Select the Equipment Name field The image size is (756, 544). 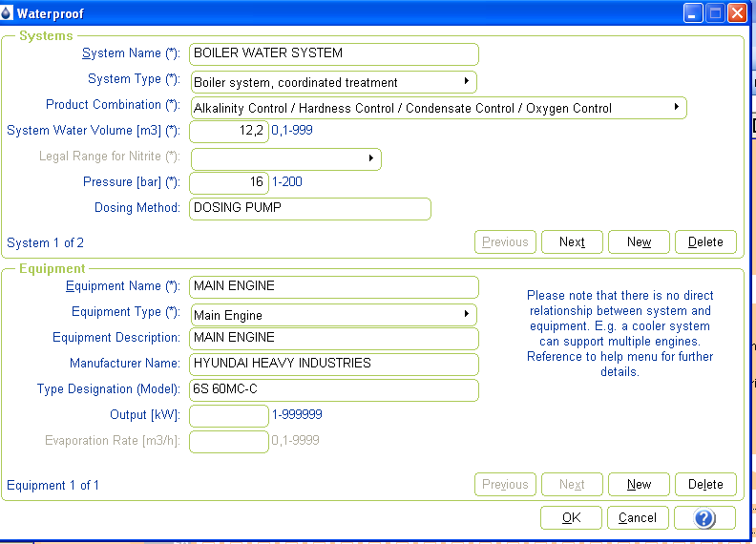(x=334, y=286)
